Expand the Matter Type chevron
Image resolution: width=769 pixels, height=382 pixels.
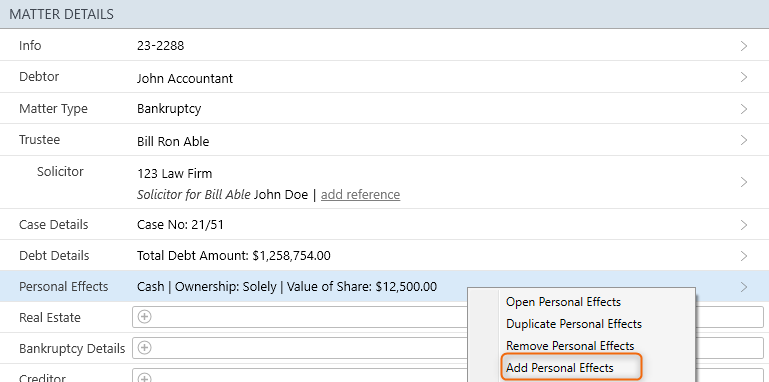(x=744, y=109)
